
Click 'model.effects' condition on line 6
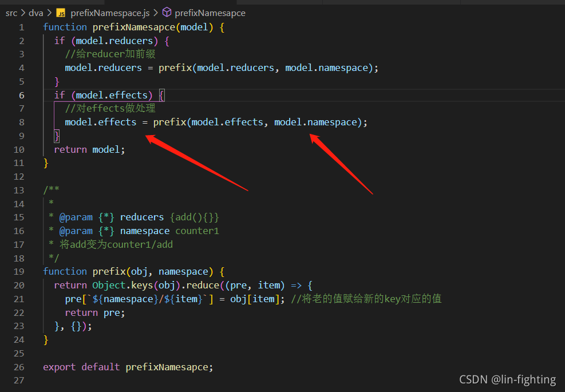(x=112, y=95)
